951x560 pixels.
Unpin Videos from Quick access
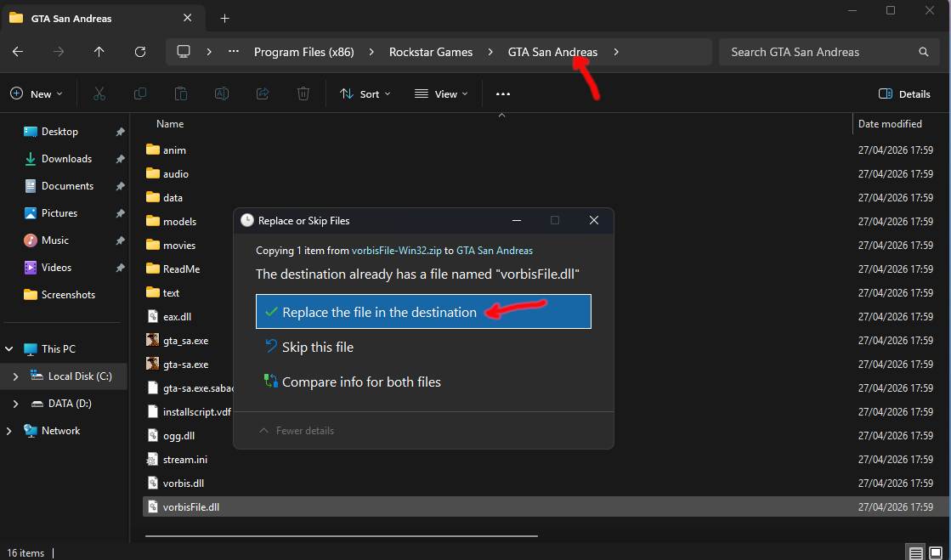click(x=120, y=268)
